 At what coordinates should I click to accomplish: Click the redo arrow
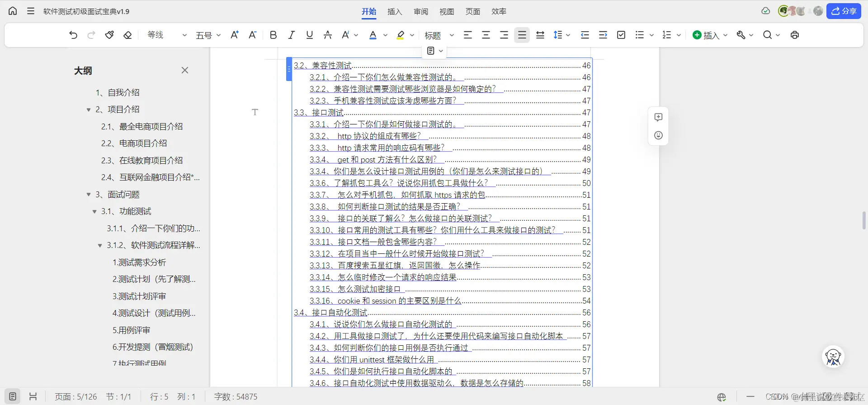click(91, 35)
